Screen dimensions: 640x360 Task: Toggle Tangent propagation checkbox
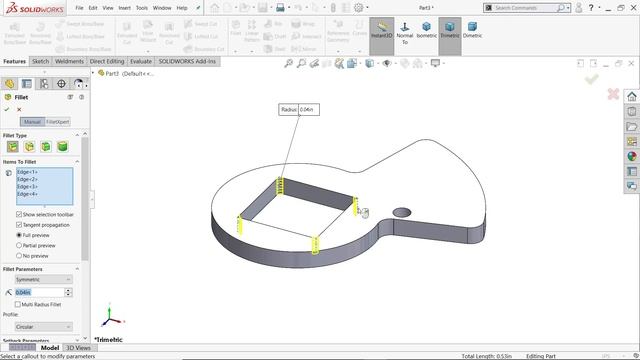pos(19,225)
